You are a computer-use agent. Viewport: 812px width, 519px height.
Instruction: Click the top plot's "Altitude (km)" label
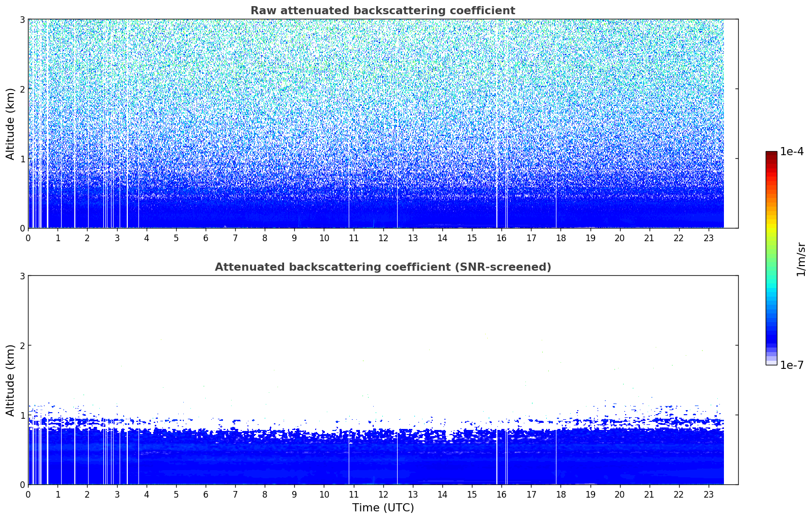pyautogui.click(x=10, y=124)
